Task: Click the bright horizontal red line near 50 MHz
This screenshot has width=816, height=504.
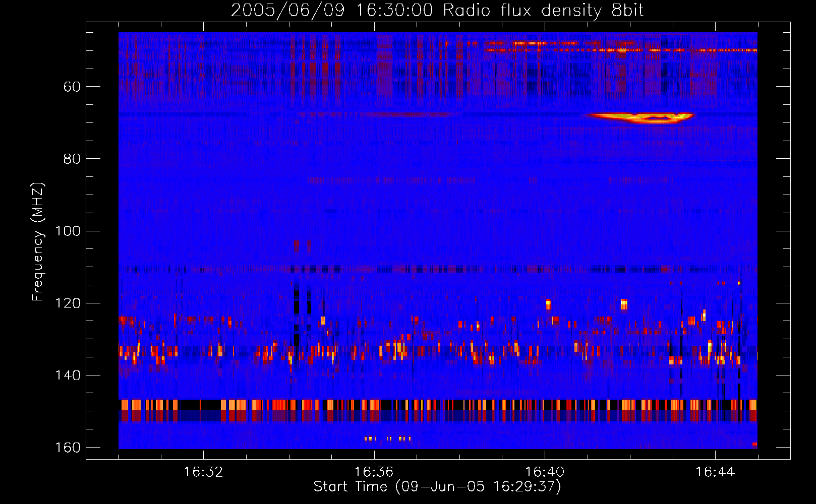Action: pos(621,50)
